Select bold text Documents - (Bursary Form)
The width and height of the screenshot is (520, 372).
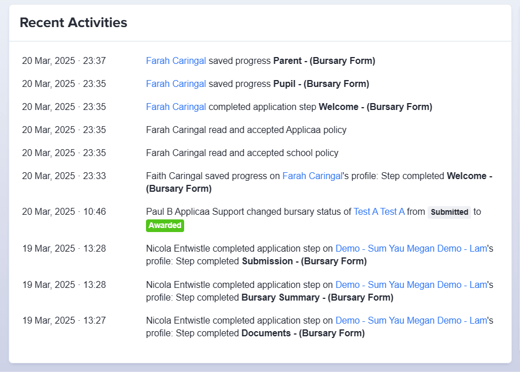coord(303,333)
